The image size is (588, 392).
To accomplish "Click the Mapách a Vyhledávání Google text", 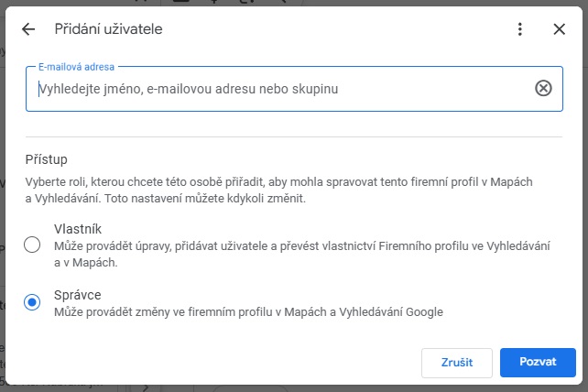I will click(366, 312).
